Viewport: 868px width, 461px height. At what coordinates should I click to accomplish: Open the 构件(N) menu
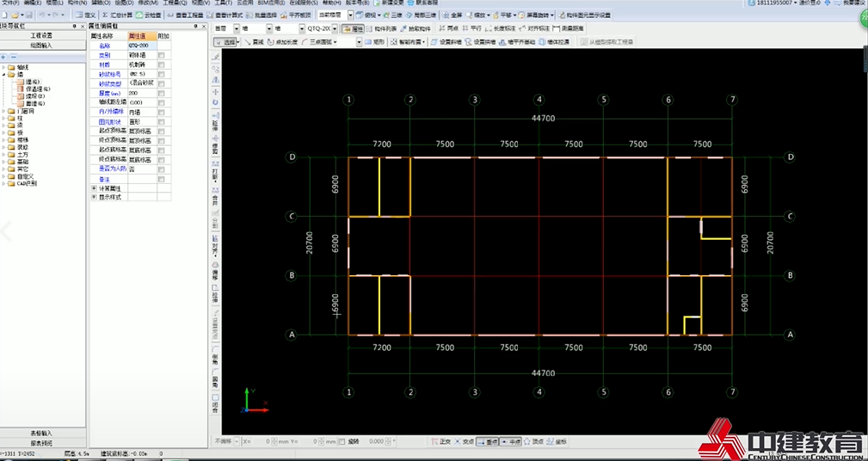(x=77, y=3)
